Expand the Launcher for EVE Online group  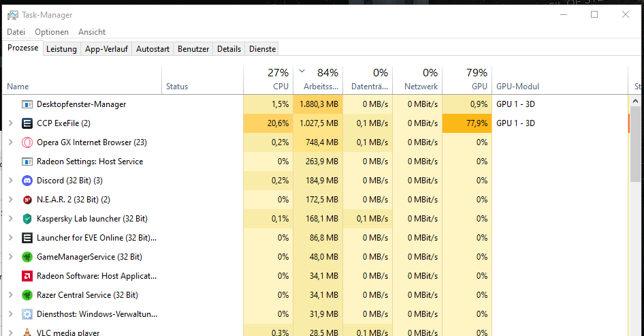pyautogui.click(x=11, y=238)
